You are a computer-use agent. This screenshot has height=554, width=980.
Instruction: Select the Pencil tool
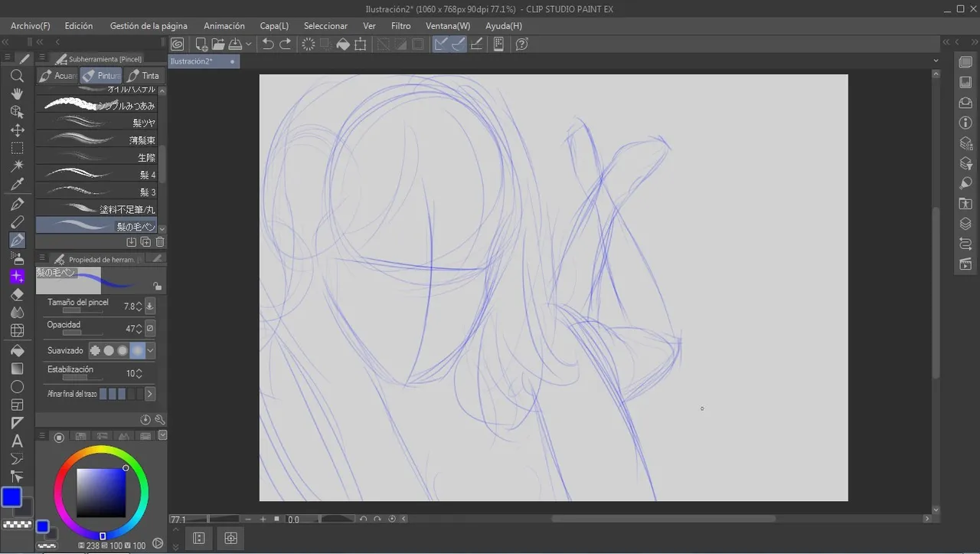(17, 222)
